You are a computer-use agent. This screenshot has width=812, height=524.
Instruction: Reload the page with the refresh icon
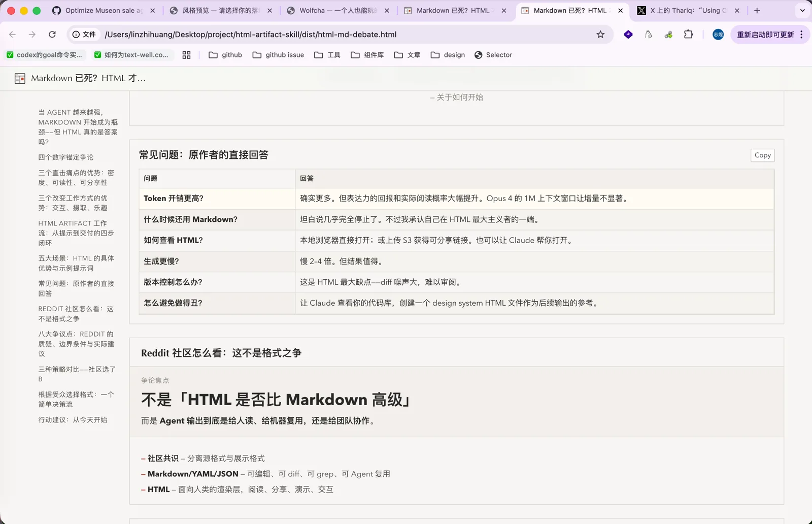pyautogui.click(x=52, y=35)
